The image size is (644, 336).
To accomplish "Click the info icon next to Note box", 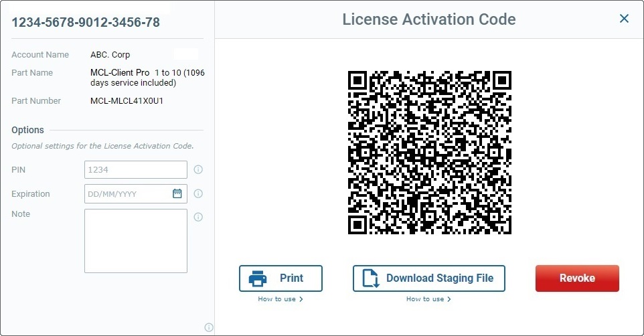I will [x=198, y=217].
